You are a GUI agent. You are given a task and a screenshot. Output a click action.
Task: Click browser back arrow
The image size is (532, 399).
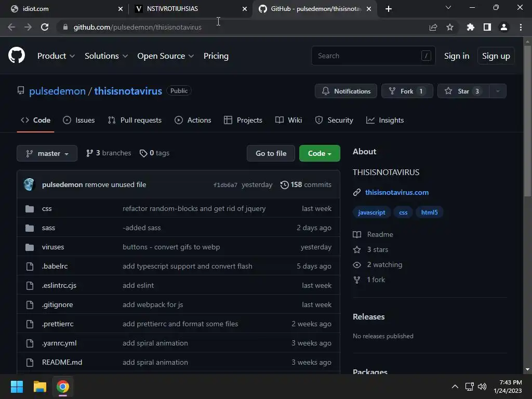point(11,27)
